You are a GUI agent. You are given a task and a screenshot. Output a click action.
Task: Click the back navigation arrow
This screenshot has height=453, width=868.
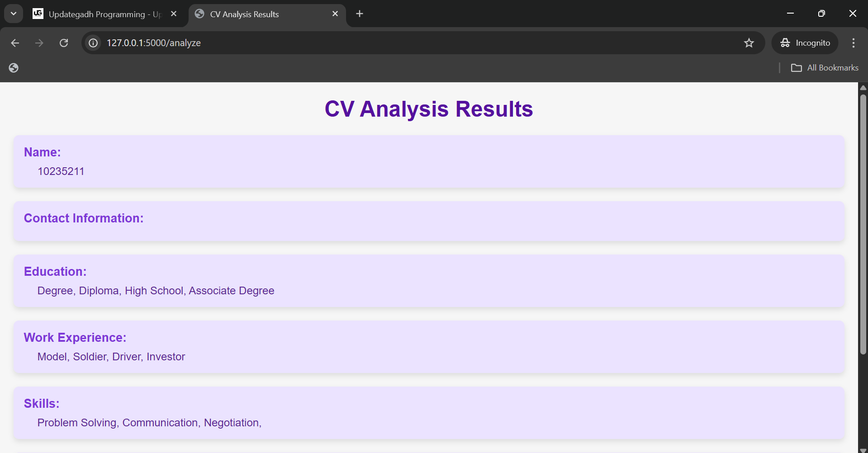click(x=15, y=42)
